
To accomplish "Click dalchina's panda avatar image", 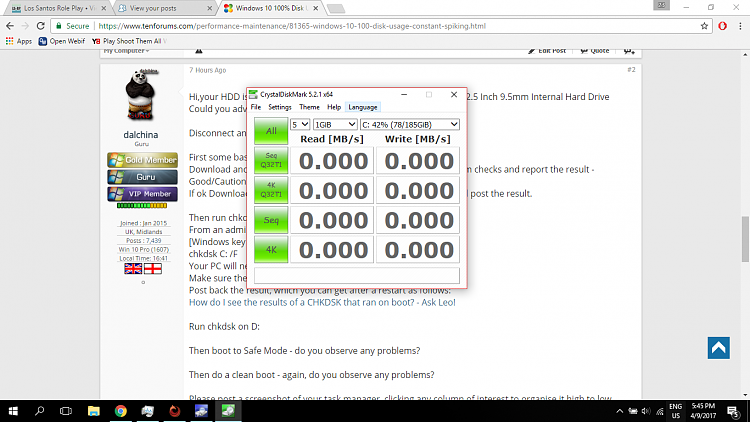I will coord(141,94).
